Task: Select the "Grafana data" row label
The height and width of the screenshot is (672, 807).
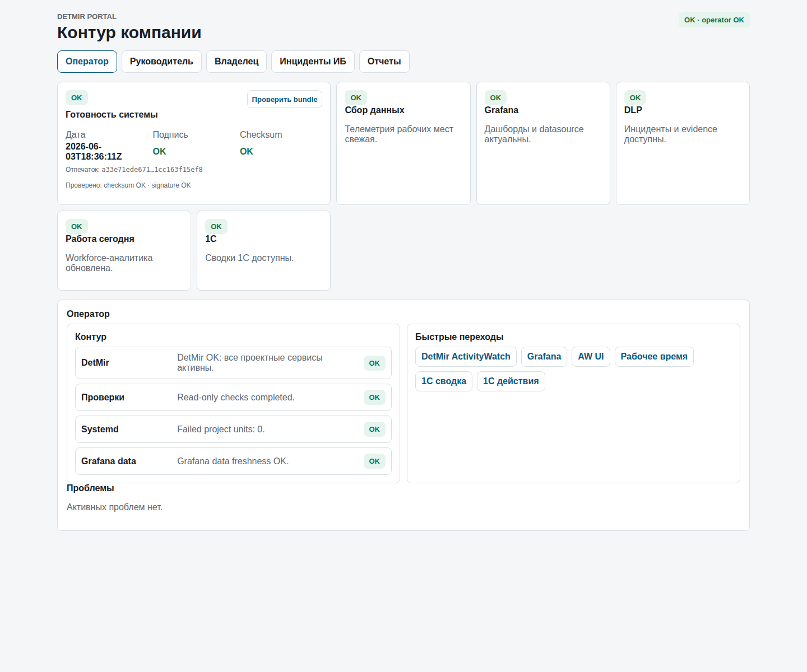Action: 109,461
